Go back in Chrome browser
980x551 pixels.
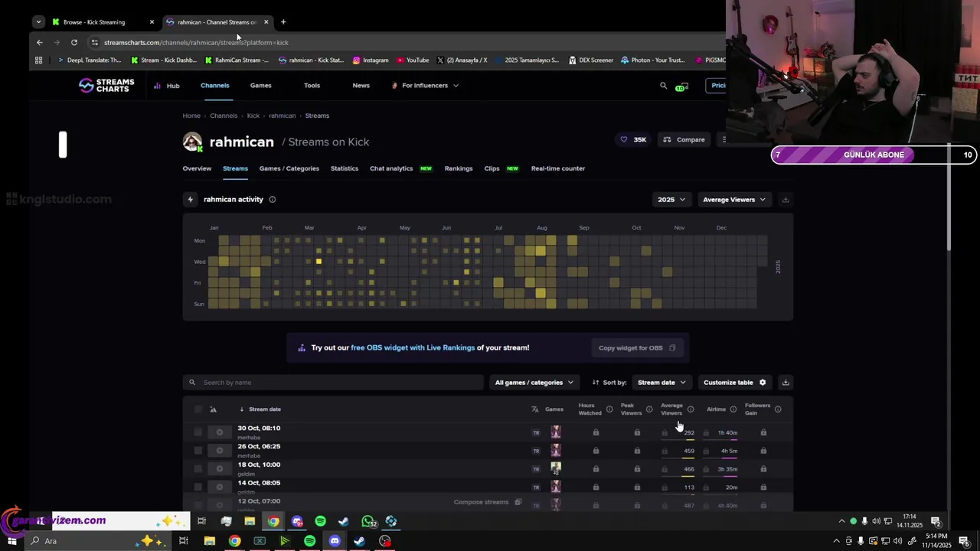pos(40,43)
